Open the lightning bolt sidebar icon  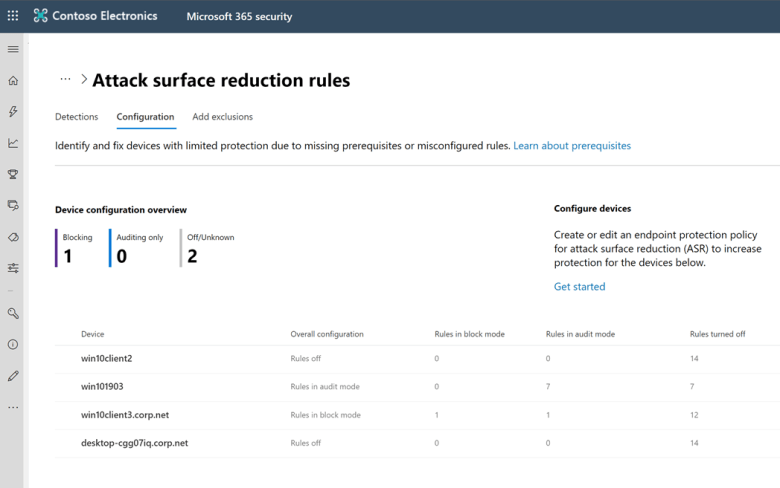(13, 112)
